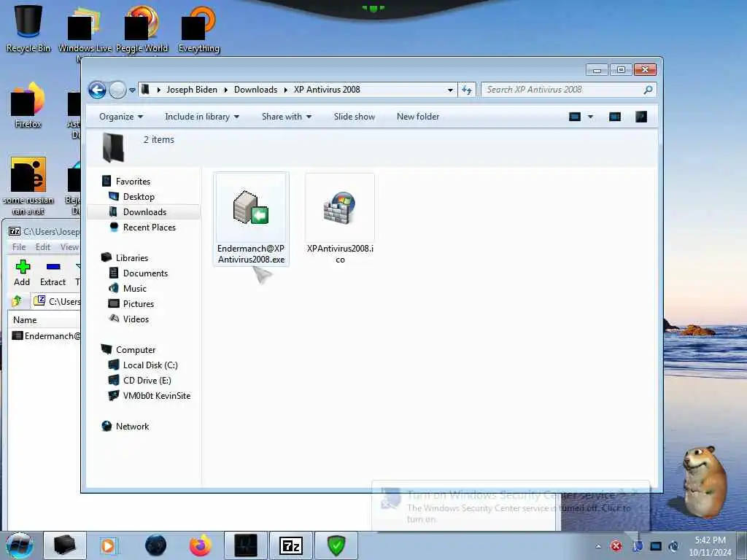This screenshot has width=747, height=560.
Task: Open Pictures library
Action: tap(138, 304)
